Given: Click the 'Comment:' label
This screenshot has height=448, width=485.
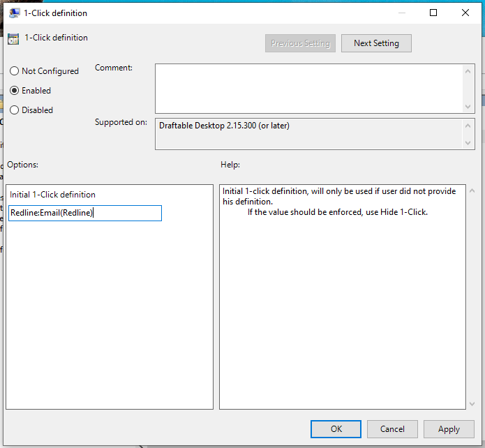Looking at the screenshot, I should click(114, 68).
